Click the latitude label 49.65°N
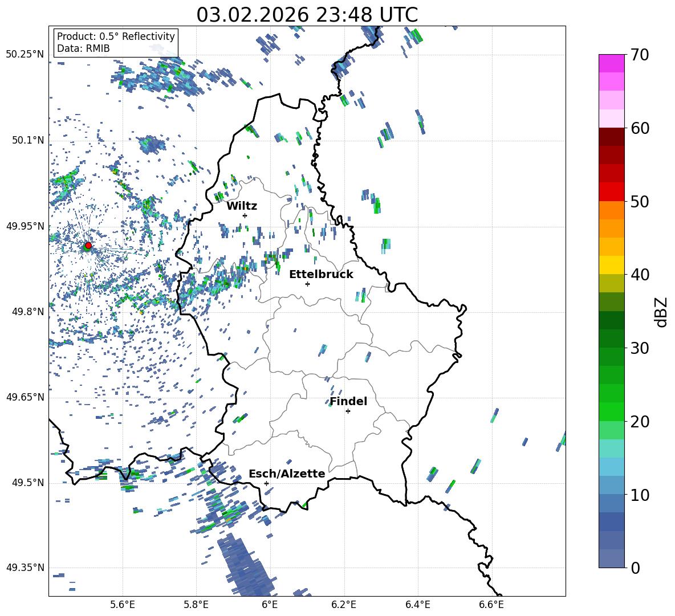 [25, 397]
